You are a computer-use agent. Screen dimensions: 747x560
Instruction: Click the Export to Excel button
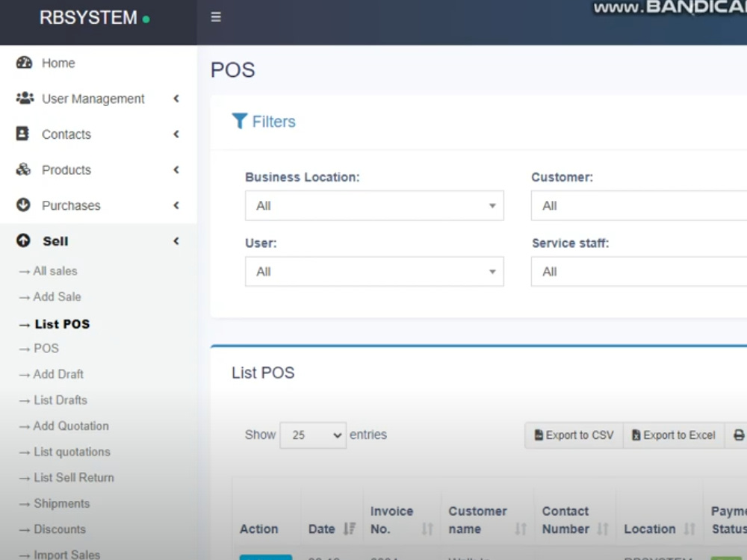click(674, 435)
